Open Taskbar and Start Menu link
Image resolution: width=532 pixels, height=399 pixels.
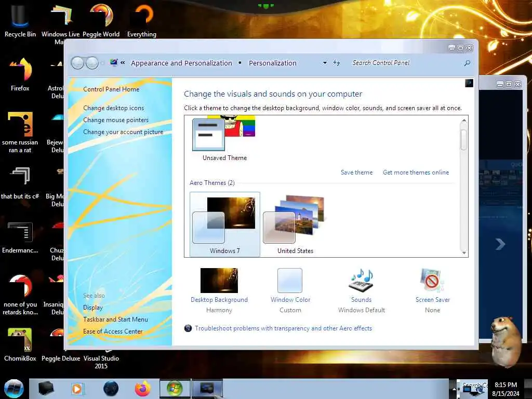(115, 320)
